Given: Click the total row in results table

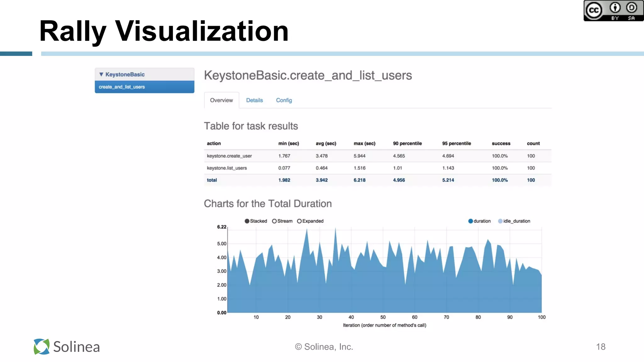Looking at the screenshot, I should point(212,180).
